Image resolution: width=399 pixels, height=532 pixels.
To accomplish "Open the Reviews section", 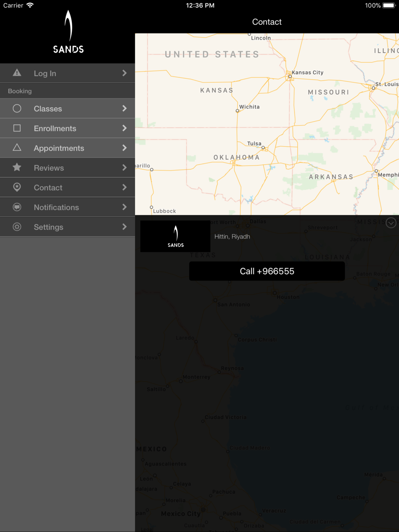I will (x=67, y=167).
